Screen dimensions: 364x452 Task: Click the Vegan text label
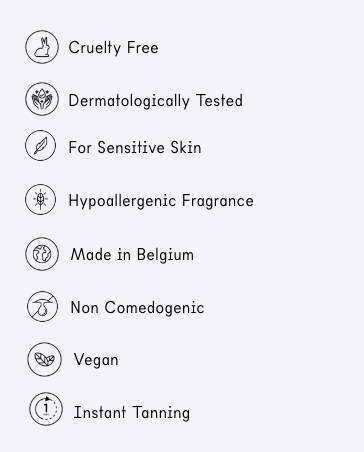pyautogui.click(x=96, y=360)
